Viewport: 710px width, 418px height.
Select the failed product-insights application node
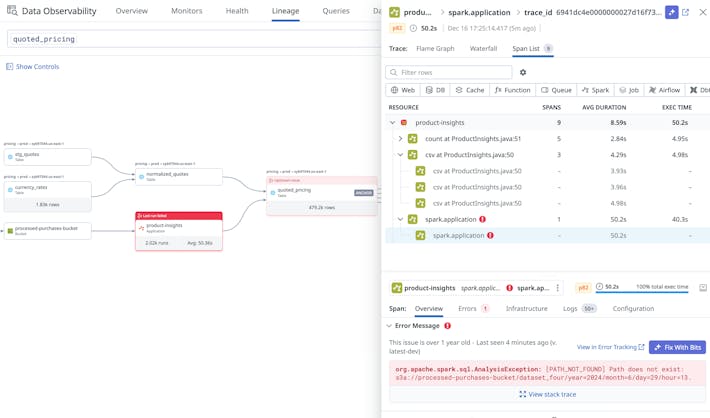click(x=179, y=231)
